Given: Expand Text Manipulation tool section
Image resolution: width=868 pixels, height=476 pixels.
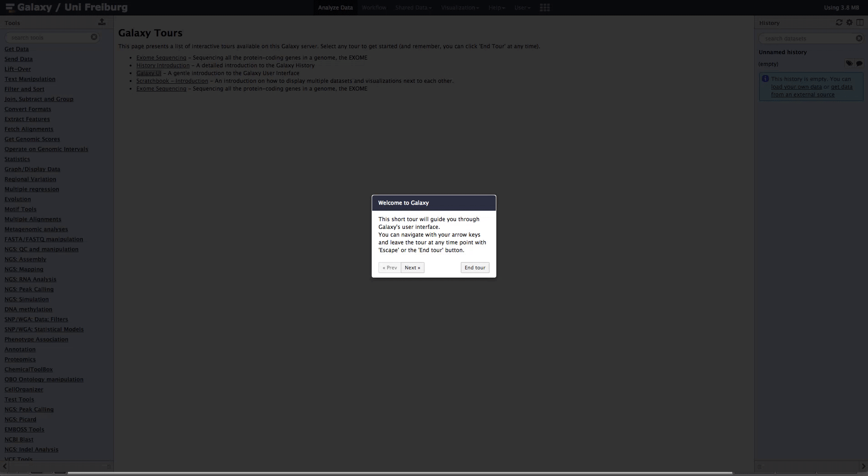Looking at the screenshot, I should pos(30,79).
